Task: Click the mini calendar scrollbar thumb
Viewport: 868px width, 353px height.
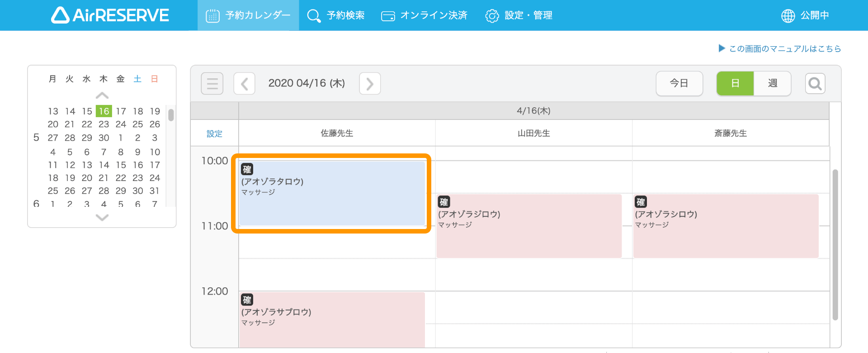Action: click(x=171, y=114)
